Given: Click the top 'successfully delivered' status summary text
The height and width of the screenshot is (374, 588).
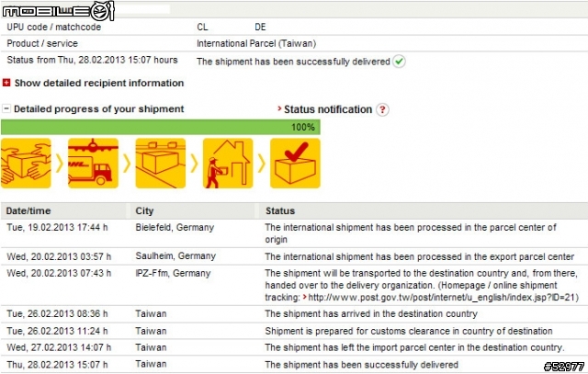Looking at the screenshot, I should click(x=293, y=62).
